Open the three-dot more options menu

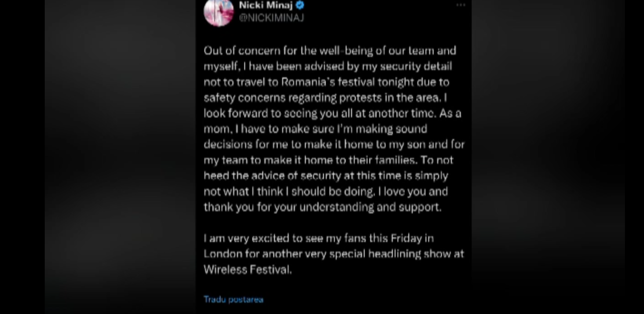click(x=461, y=5)
